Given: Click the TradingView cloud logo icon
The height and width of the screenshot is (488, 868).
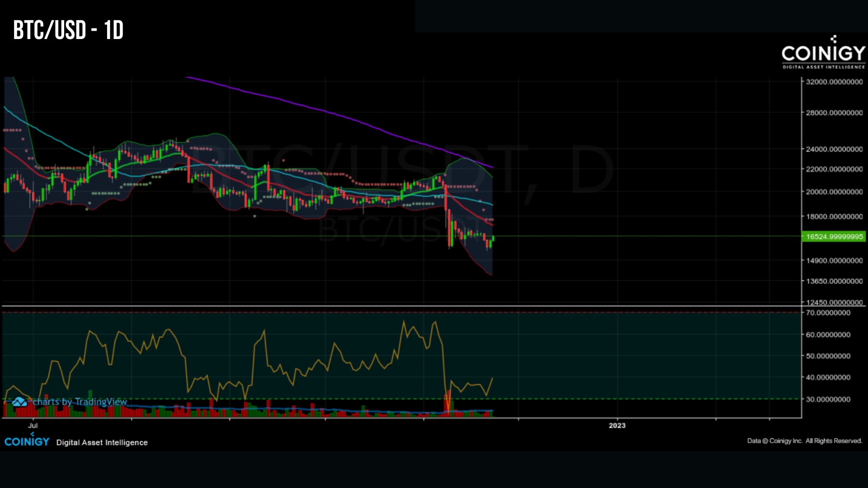Looking at the screenshot, I should pyautogui.click(x=19, y=402).
